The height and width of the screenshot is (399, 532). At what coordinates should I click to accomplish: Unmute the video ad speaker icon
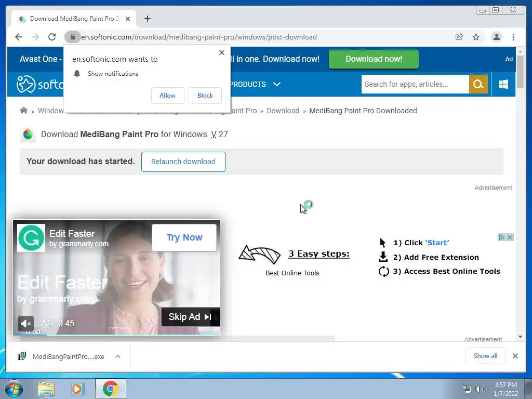(26, 323)
